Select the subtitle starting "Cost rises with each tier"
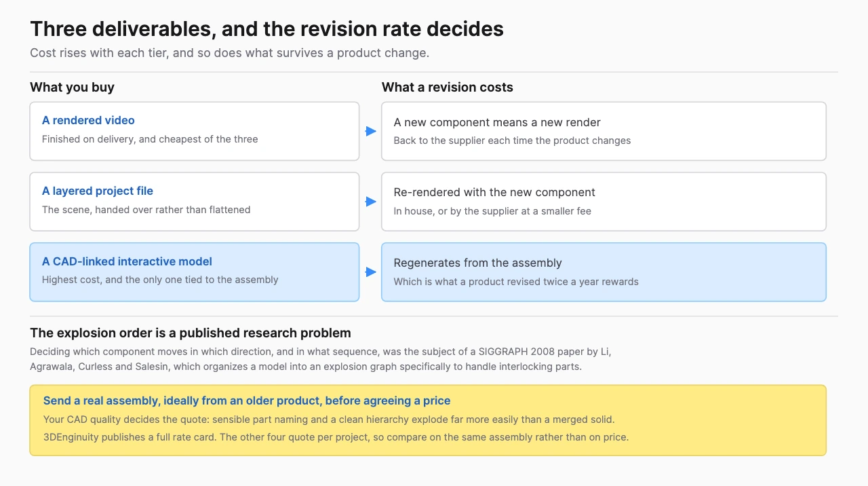Screen dimensions: 868x486 (229, 53)
